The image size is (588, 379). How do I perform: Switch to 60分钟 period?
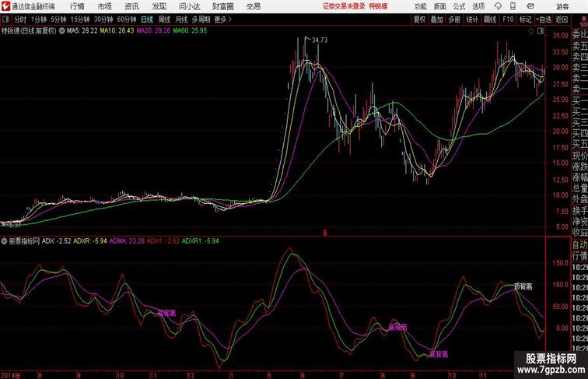[127, 19]
